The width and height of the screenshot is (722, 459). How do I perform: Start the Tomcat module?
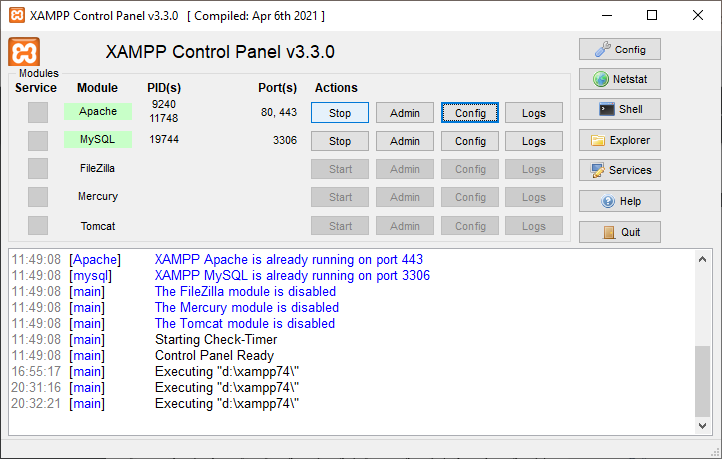tap(340, 226)
